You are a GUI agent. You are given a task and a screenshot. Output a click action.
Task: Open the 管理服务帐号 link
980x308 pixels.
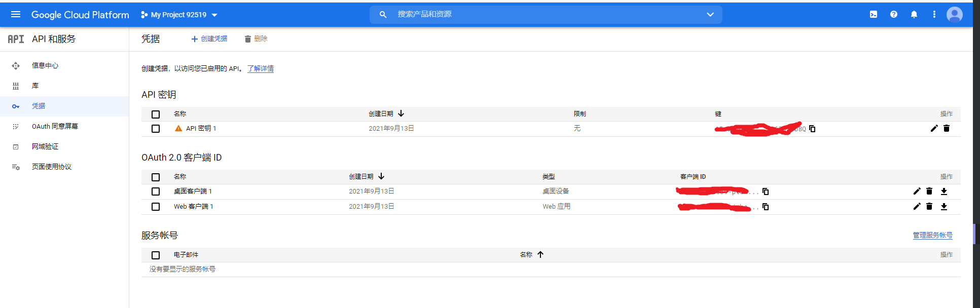tap(933, 236)
